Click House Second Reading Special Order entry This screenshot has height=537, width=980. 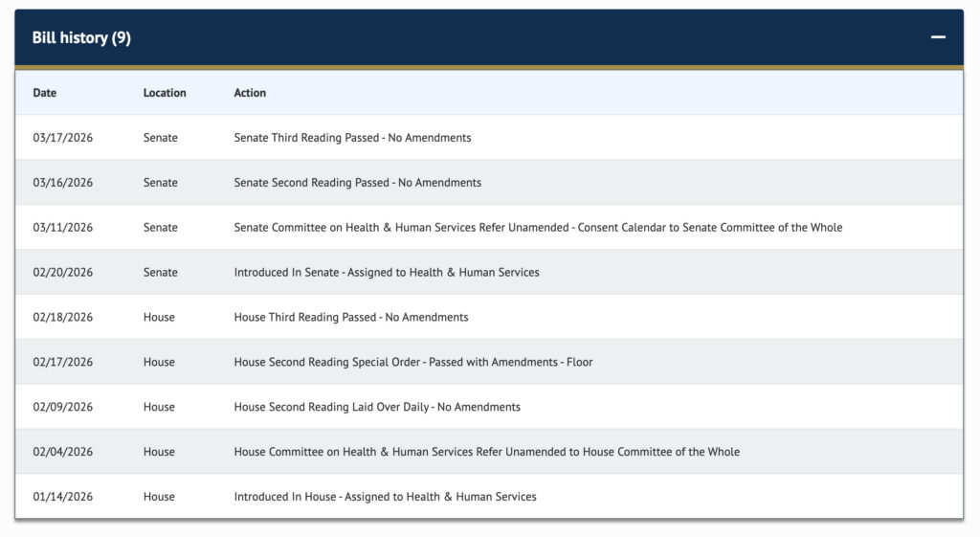point(412,362)
